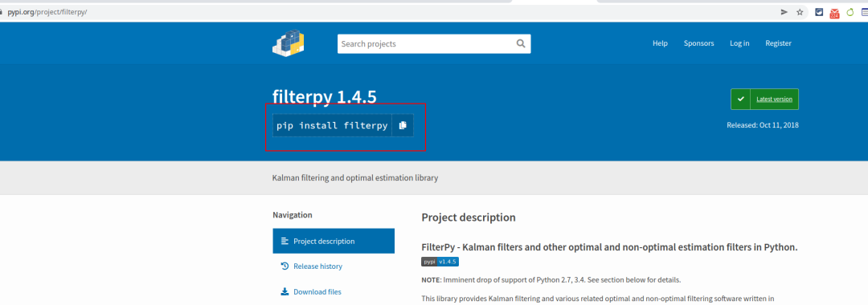This screenshot has height=305, width=868.
Task: Click the browser address bar URL
Action: pos(47,12)
